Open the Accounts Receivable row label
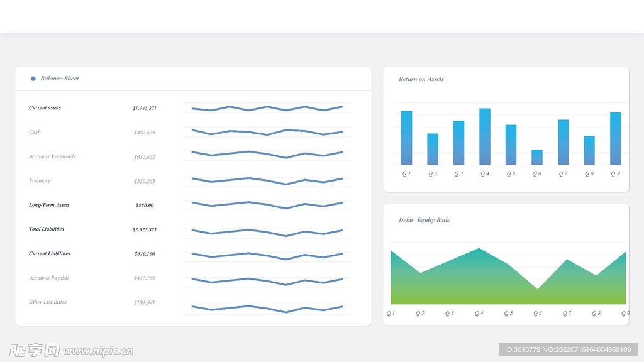The width and height of the screenshot is (644, 362). [x=52, y=156]
